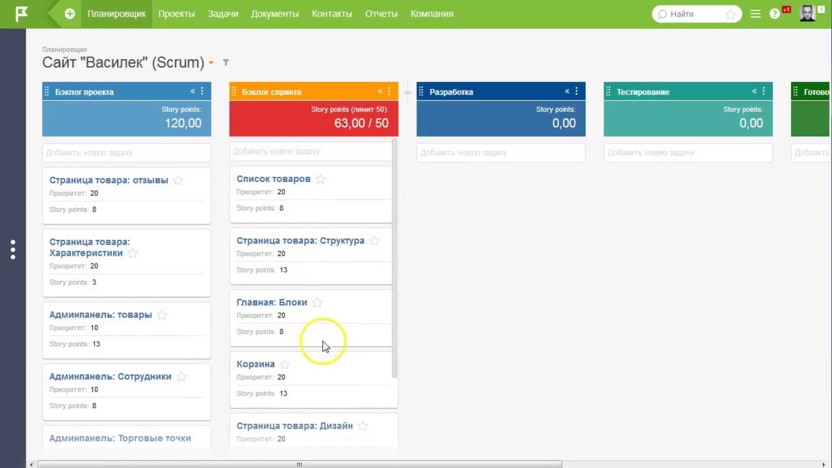Collapse the Тестирование column
The image size is (832, 468).
click(x=754, y=91)
